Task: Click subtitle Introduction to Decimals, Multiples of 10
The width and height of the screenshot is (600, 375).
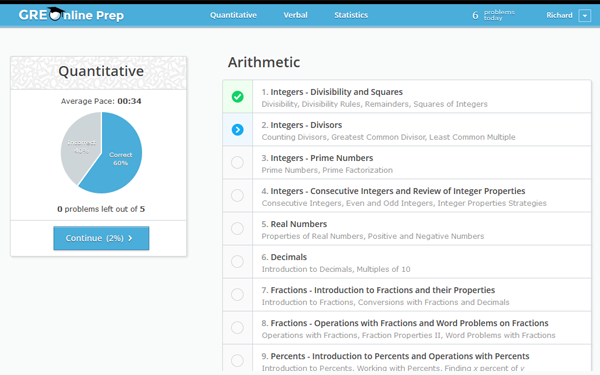Action: click(x=336, y=269)
